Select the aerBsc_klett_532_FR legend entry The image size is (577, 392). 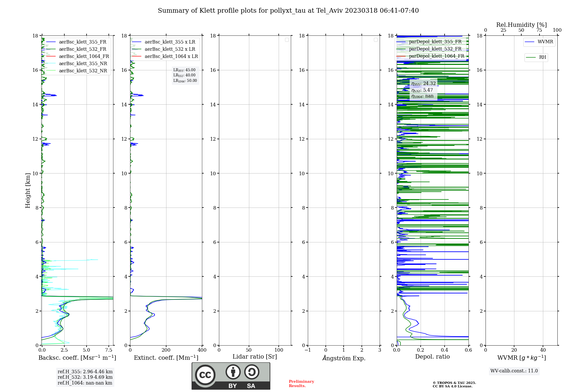(77, 49)
